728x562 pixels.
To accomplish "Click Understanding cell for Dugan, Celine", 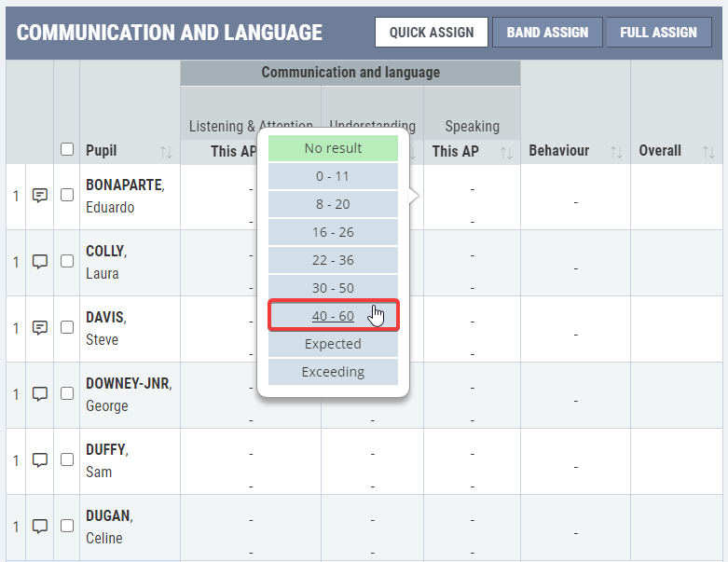I will (x=372, y=528).
